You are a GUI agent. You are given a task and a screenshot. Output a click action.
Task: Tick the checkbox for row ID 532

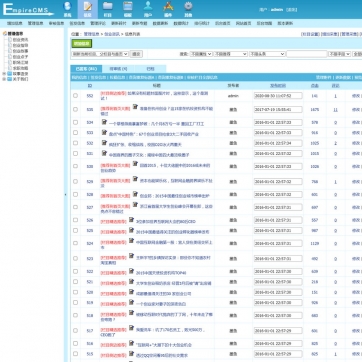click(x=75, y=143)
